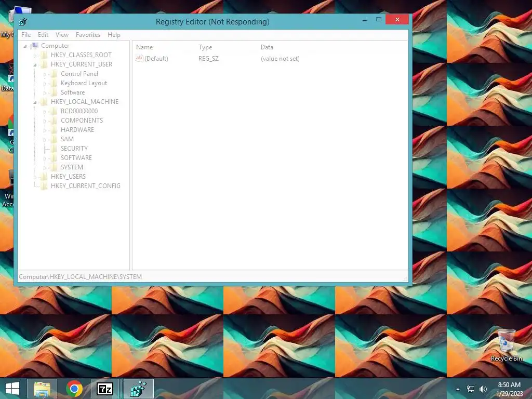This screenshot has width=532, height=399.
Task: Select the HKEY_CURRENT_CONFIG key label
Action: pos(86,186)
